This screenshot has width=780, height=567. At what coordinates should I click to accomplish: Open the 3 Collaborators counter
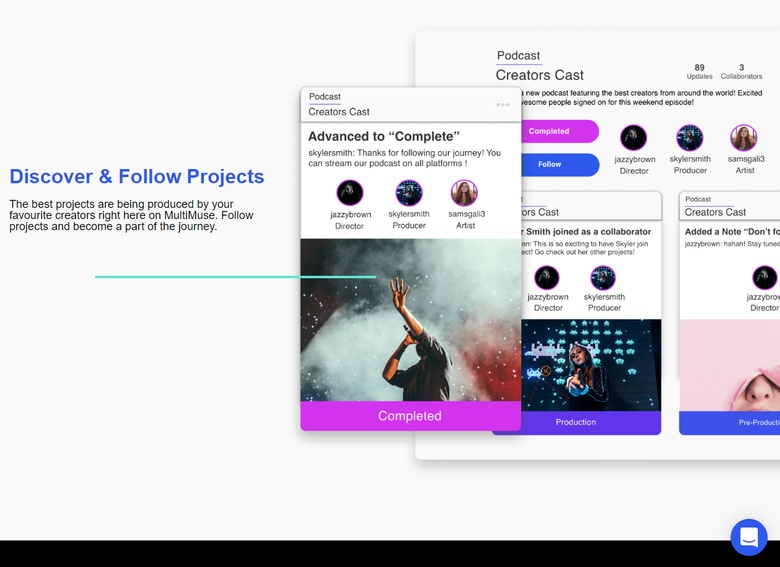tap(741, 72)
